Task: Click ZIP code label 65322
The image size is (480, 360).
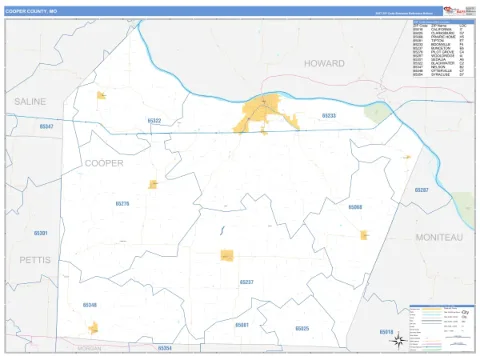Action: [154, 121]
